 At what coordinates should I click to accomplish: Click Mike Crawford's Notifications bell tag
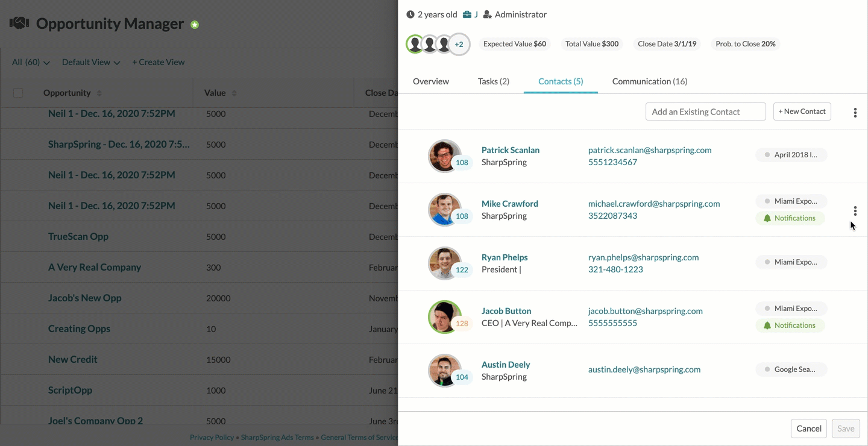[790, 218]
